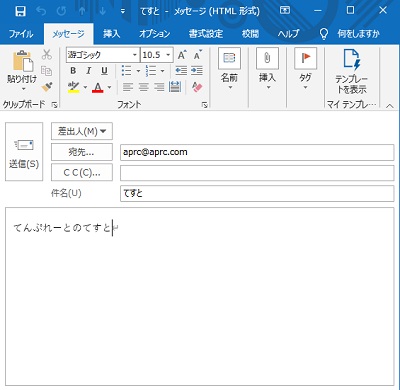Expand the font color dropdown
This screenshot has width=400, height=390.
tap(109, 87)
